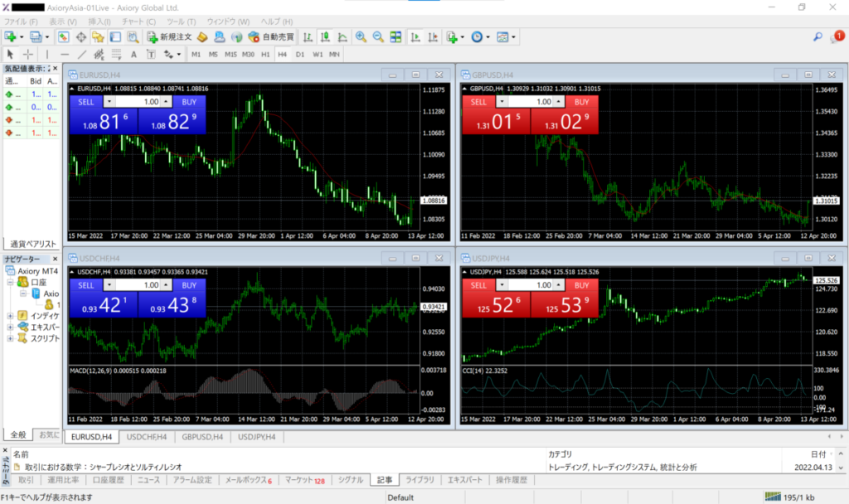Click the 新規注文 new order button
Viewport: 849px width, 504px height.
(x=169, y=36)
